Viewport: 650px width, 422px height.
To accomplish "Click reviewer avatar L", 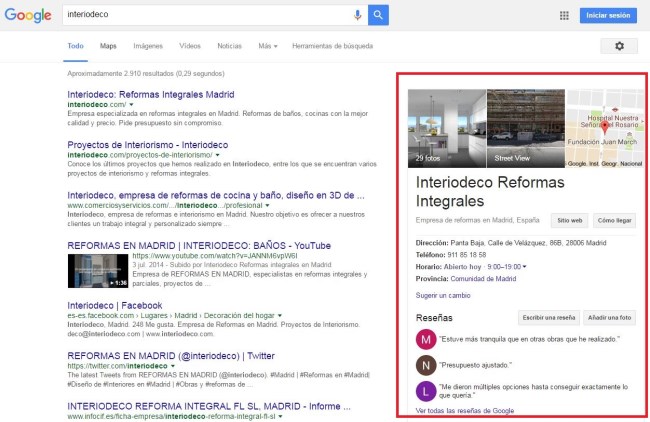I will click(426, 391).
